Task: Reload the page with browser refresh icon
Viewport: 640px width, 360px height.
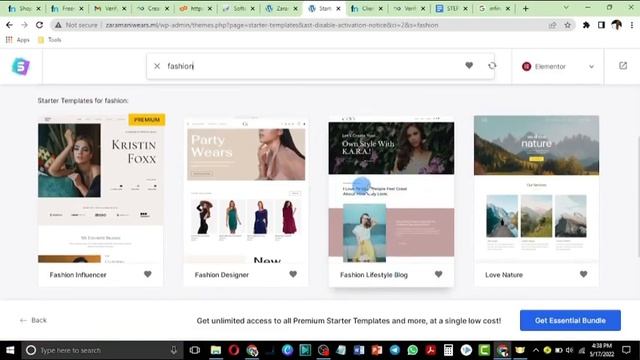Action: coord(39,25)
